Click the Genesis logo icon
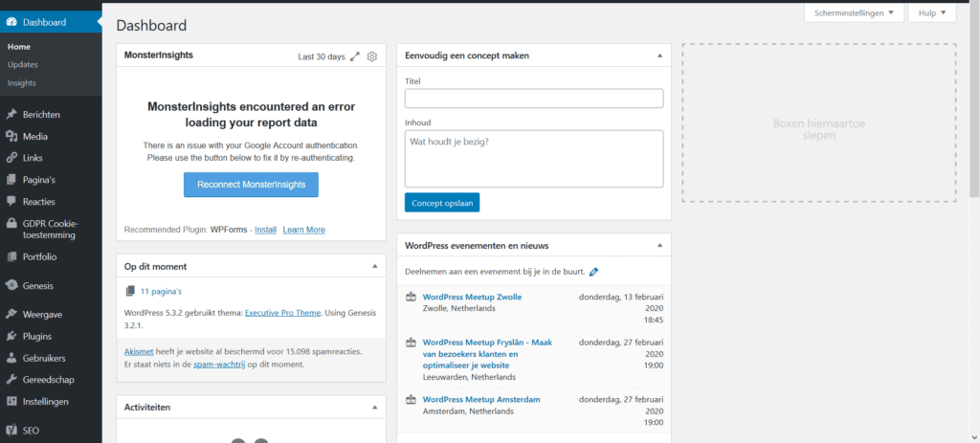980x443 pixels. point(11,285)
